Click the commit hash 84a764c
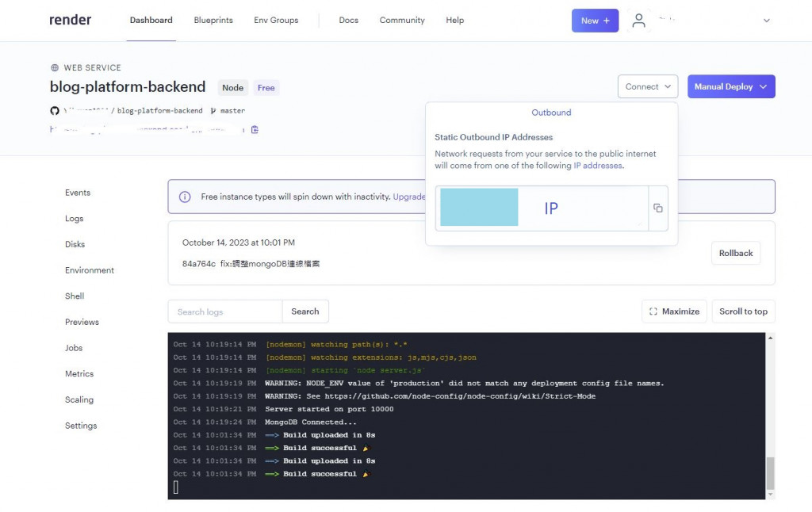812x512 pixels. pos(199,264)
